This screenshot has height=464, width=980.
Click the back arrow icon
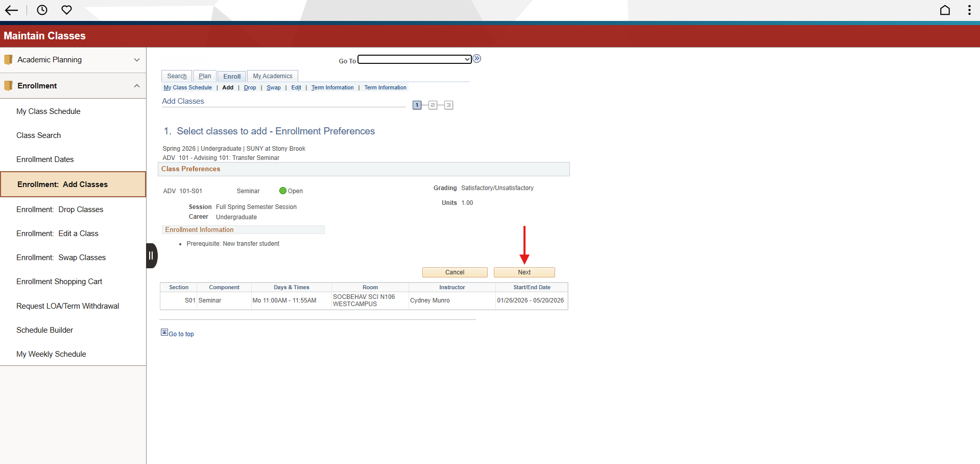tap(11, 10)
